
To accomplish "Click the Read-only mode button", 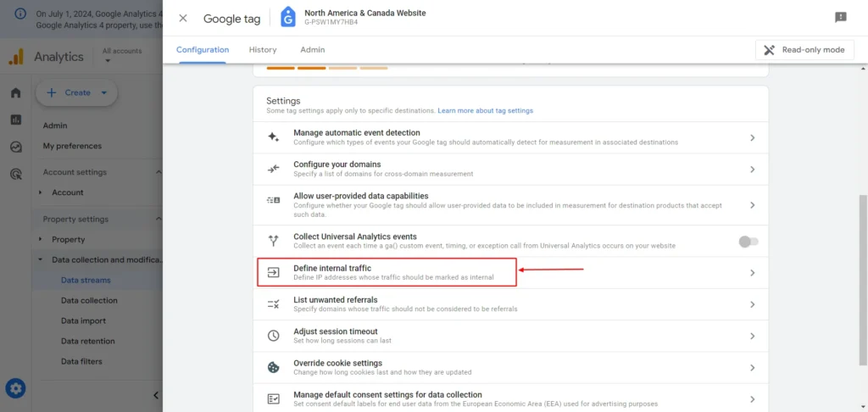I will pos(804,50).
